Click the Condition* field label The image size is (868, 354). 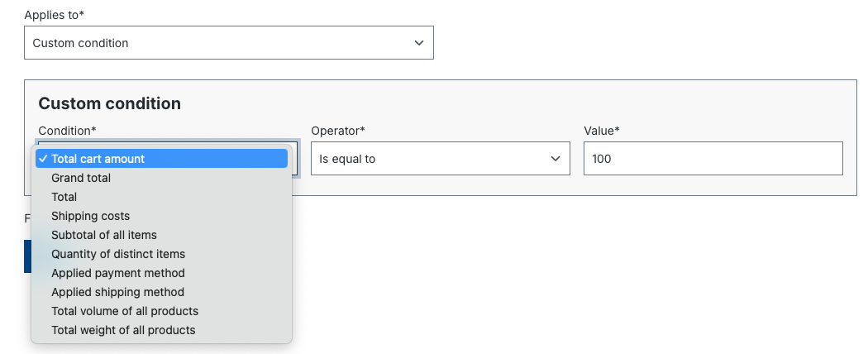[x=67, y=131]
